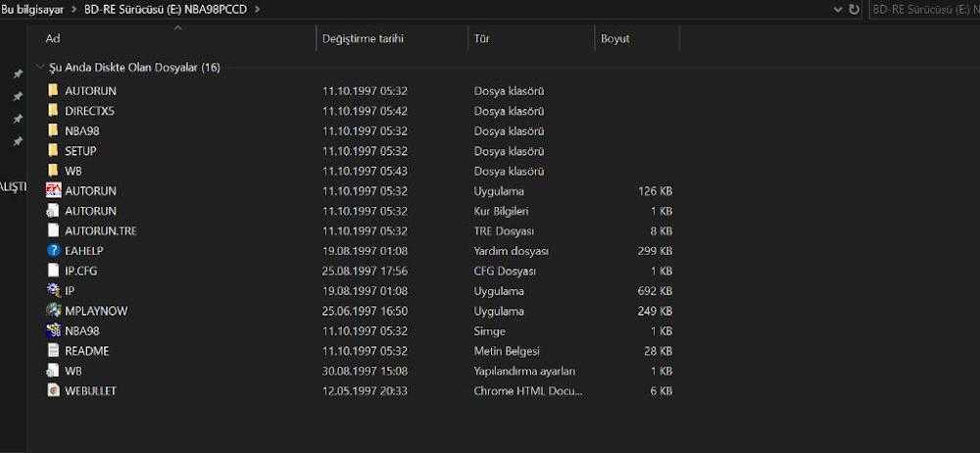Select the DIRECTX5 folder icon
980x453 pixels.
53,111
